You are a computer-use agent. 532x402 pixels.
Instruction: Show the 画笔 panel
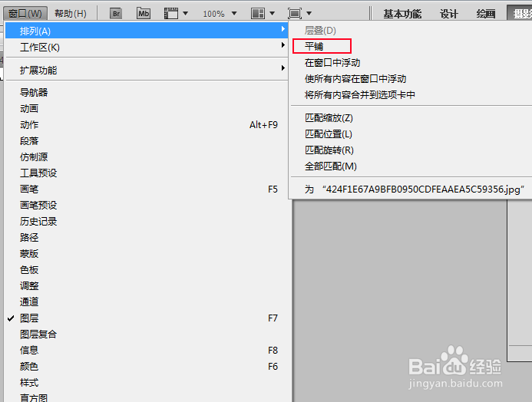[147, 189]
